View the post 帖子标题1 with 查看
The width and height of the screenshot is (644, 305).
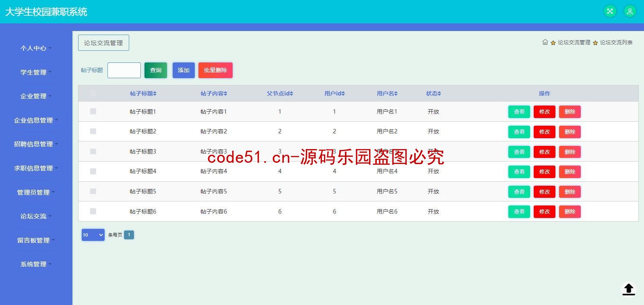click(x=519, y=112)
